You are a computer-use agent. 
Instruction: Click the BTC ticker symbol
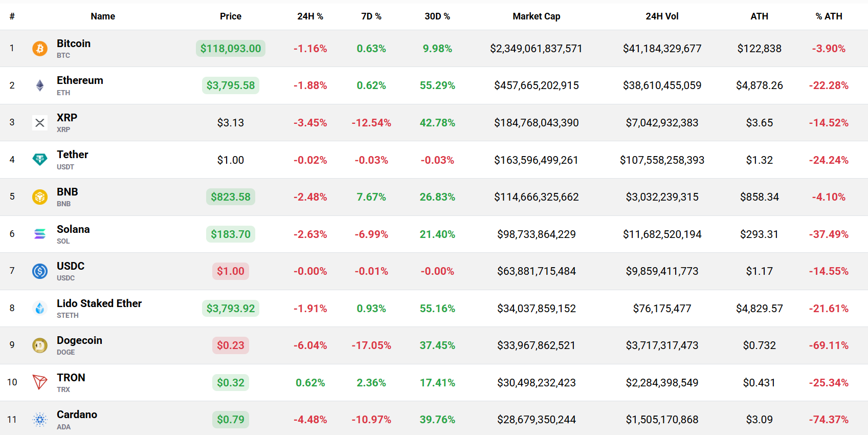click(x=63, y=55)
